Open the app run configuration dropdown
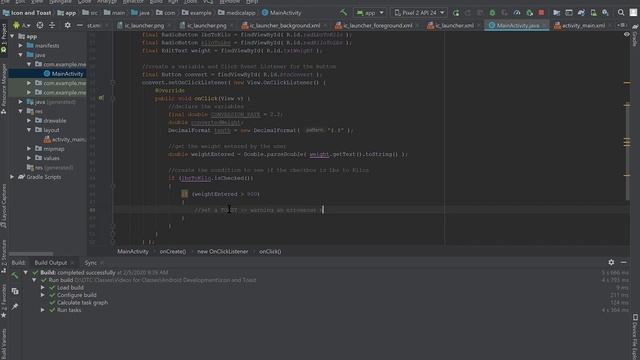 (x=370, y=13)
